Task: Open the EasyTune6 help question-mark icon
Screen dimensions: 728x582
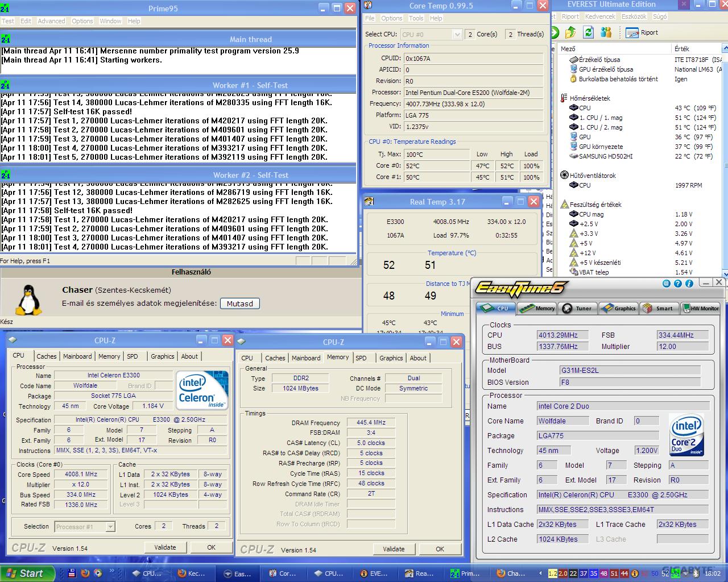Action: click(678, 283)
